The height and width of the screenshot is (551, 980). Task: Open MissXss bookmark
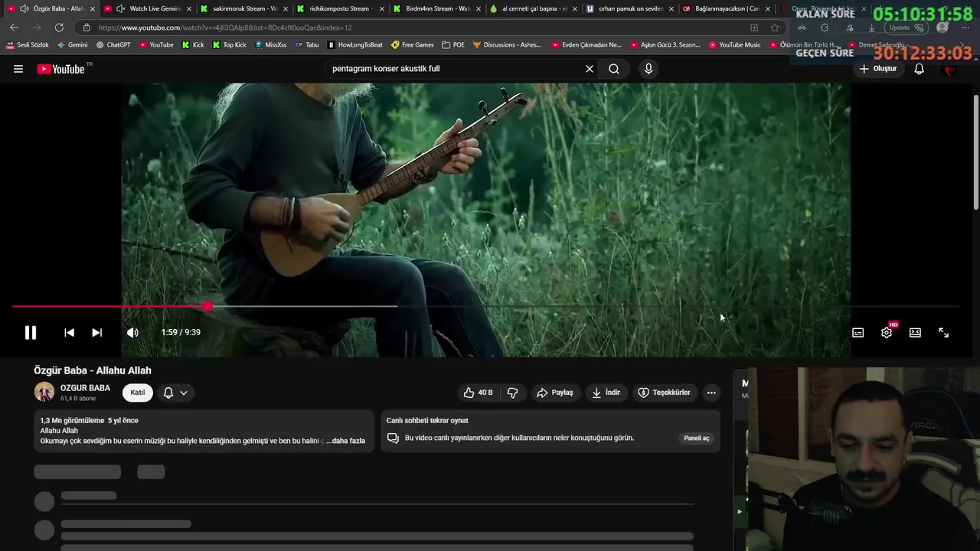tap(270, 45)
